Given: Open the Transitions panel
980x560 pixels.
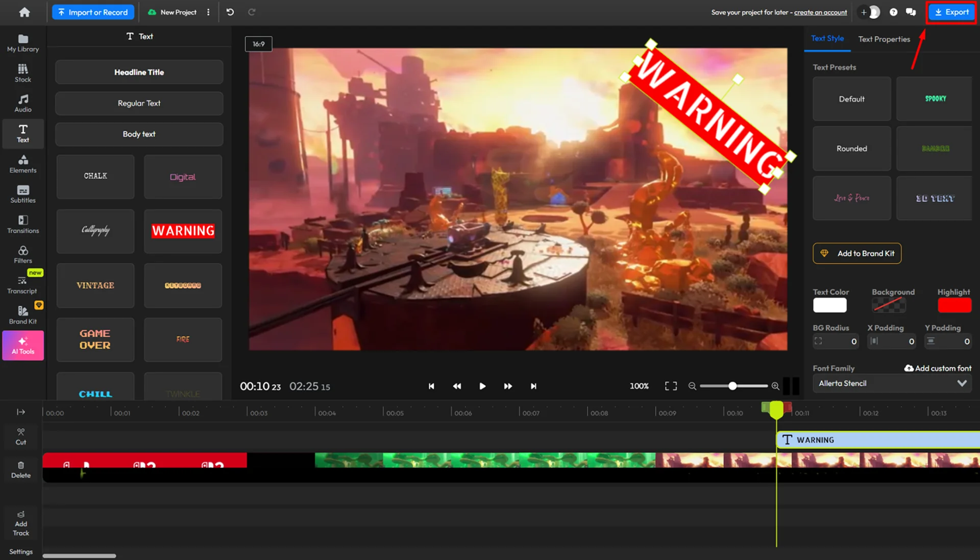Looking at the screenshot, I should [x=23, y=224].
